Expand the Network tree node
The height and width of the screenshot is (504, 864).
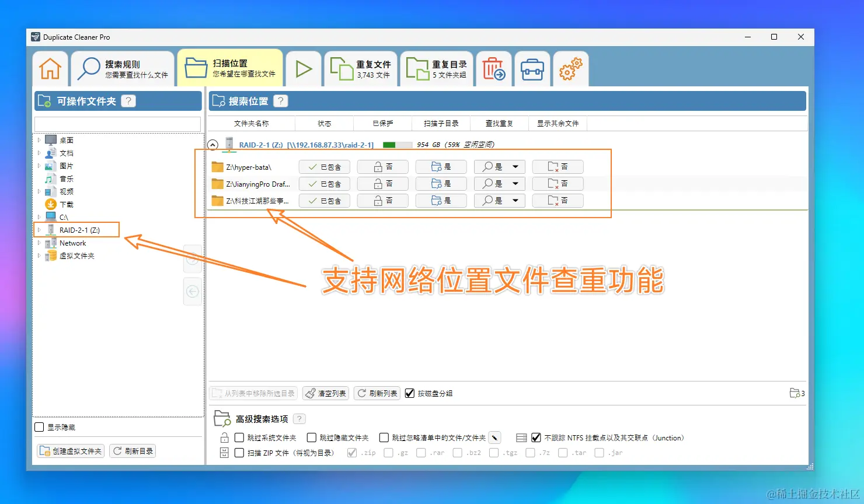coord(39,243)
